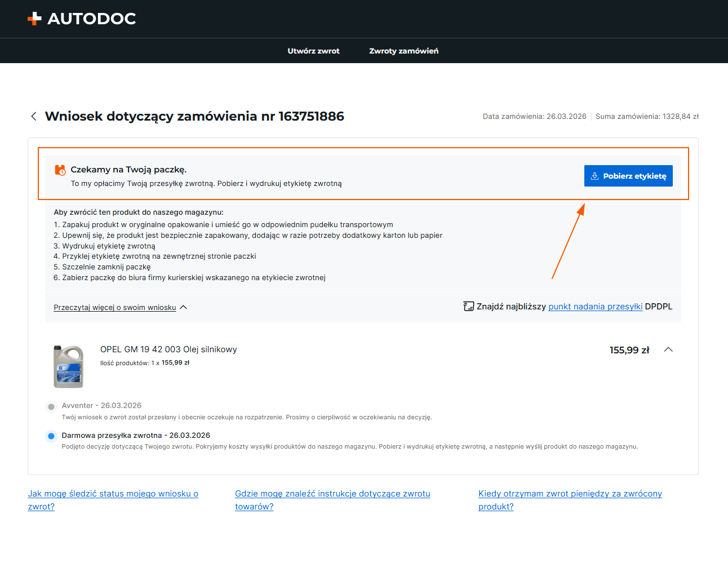Click the parcel point icon next to Znajdź najbliższy

[x=469, y=306]
